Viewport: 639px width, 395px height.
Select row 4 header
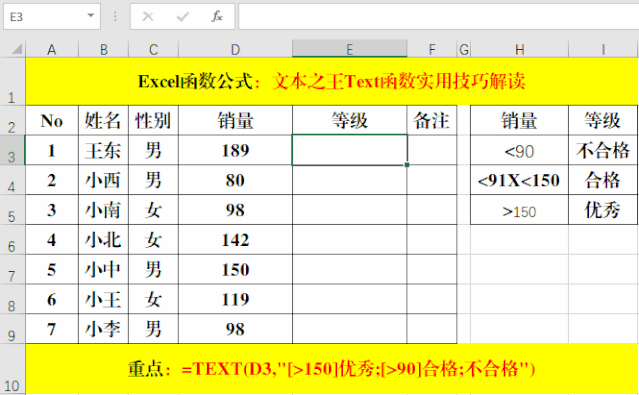(x=12, y=180)
